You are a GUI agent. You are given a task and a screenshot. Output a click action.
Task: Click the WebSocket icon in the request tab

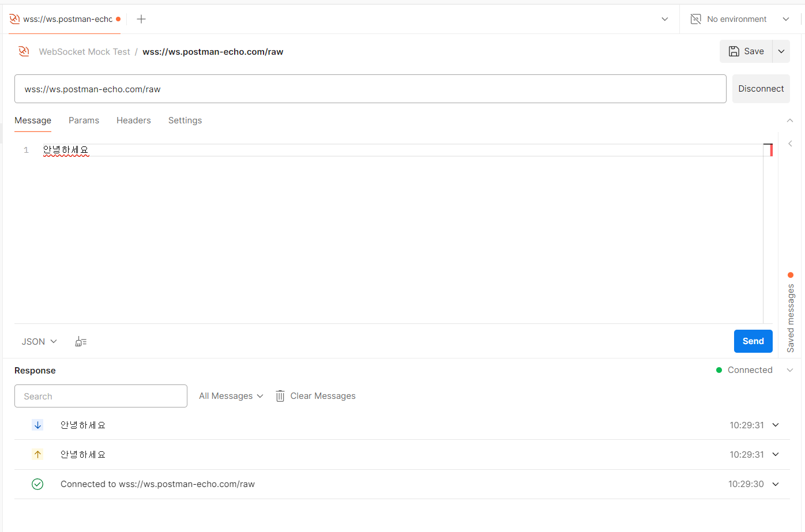(x=14, y=19)
